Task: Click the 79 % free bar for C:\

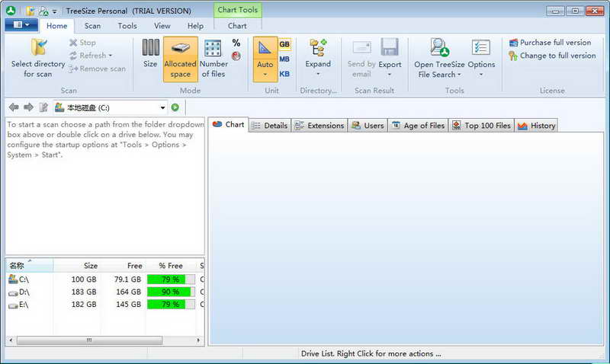Action: (171, 279)
